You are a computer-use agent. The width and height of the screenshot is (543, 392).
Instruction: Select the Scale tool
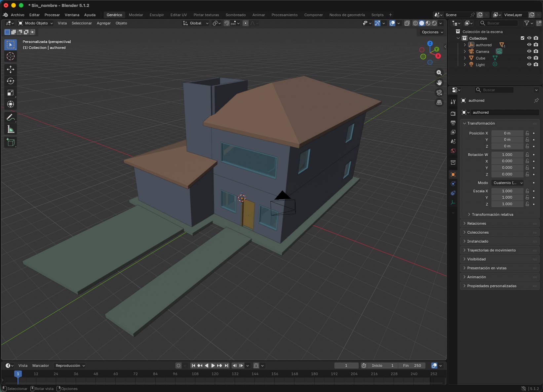tap(11, 93)
